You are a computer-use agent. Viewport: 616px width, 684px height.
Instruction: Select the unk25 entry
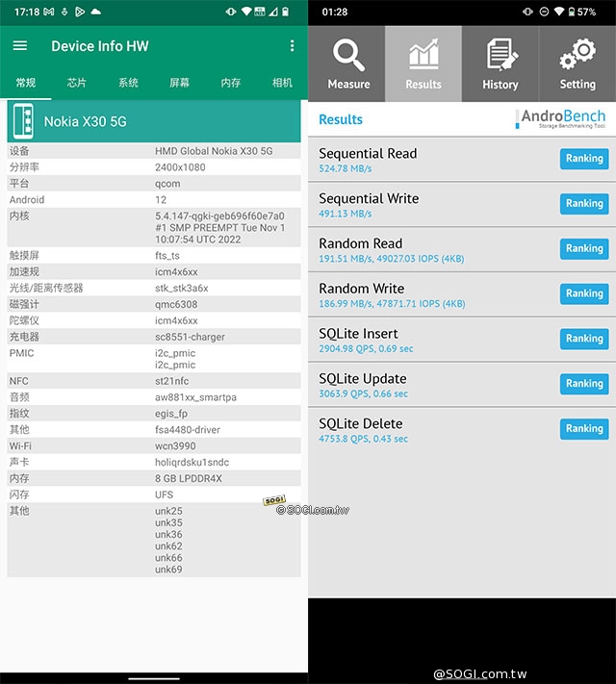click(x=168, y=511)
